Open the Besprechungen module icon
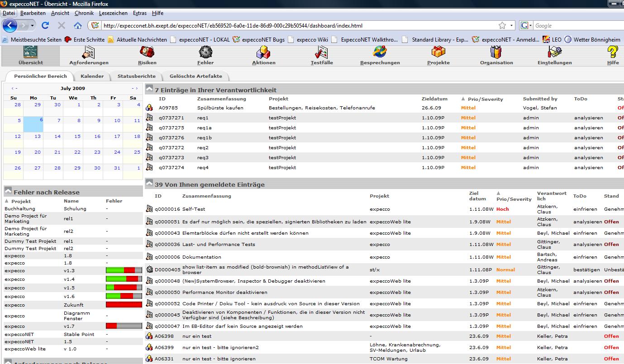 (x=380, y=53)
